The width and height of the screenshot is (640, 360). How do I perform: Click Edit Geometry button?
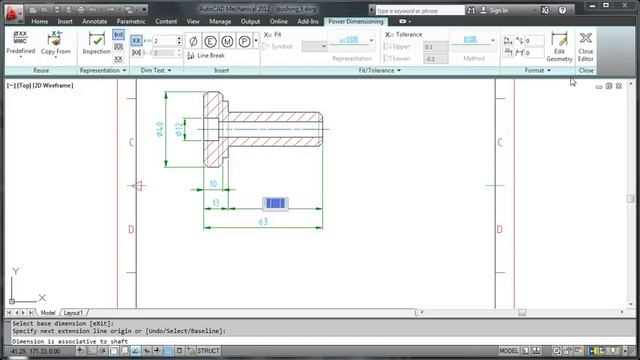point(559,47)
